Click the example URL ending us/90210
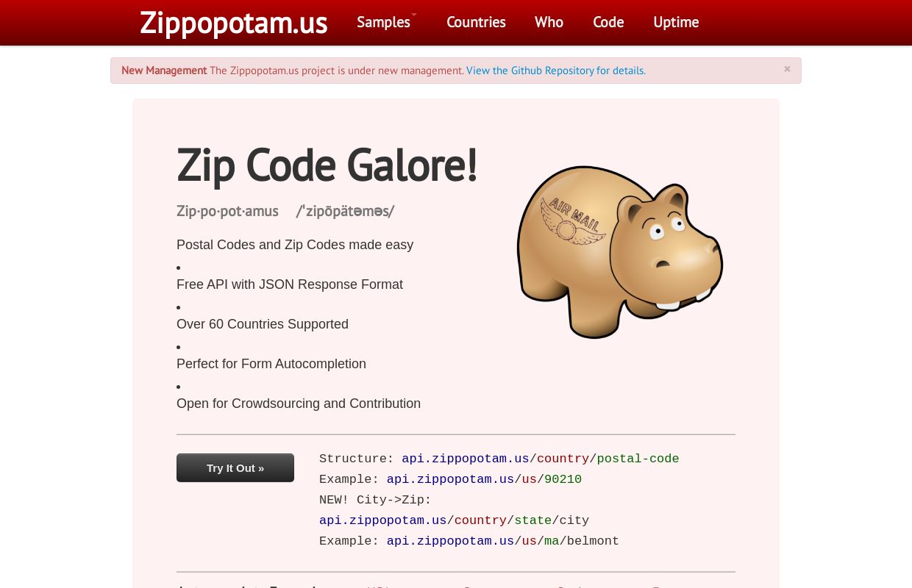Viewport: 912px width, 588px height. (x=484, y=479)
